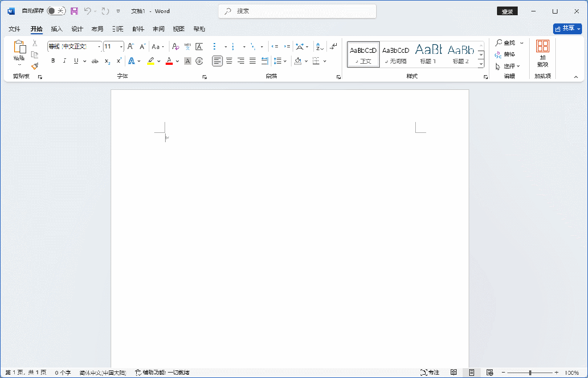The image size is (588, 378).
Task: Click the zoom slider handle
Action: (x=530, y=373)
